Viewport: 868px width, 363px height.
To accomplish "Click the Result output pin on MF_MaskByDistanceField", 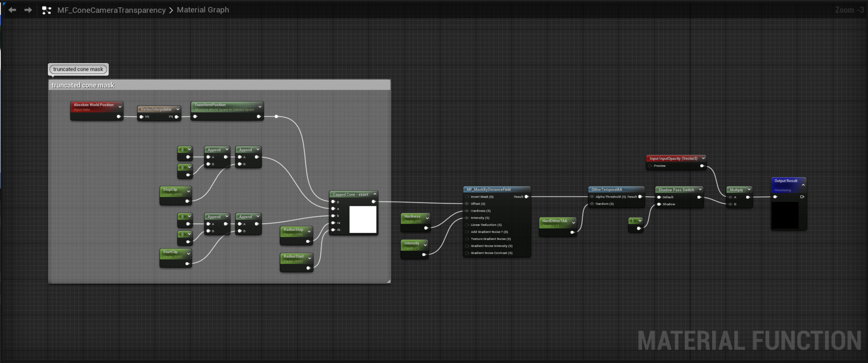I will click(x=526, y=197).
